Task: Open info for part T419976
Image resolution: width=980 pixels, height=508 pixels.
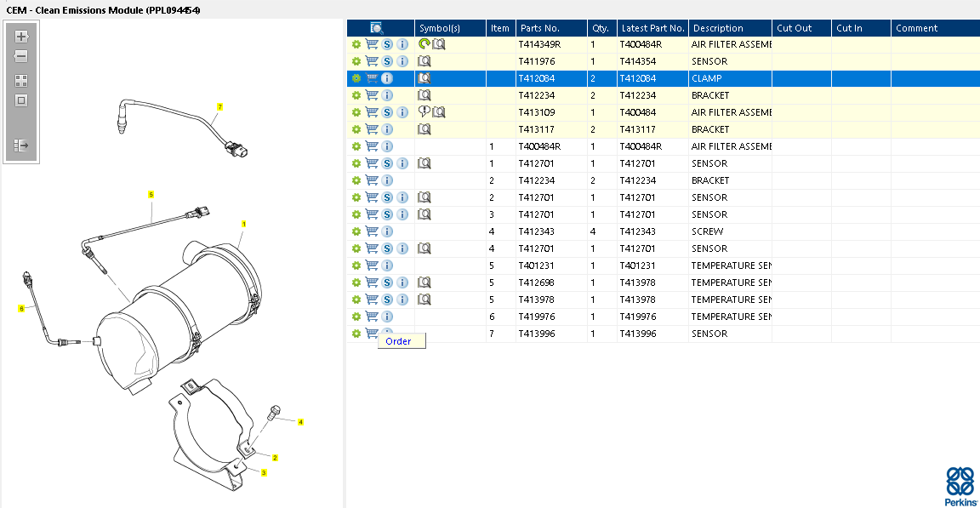Action: coord(387,317)
